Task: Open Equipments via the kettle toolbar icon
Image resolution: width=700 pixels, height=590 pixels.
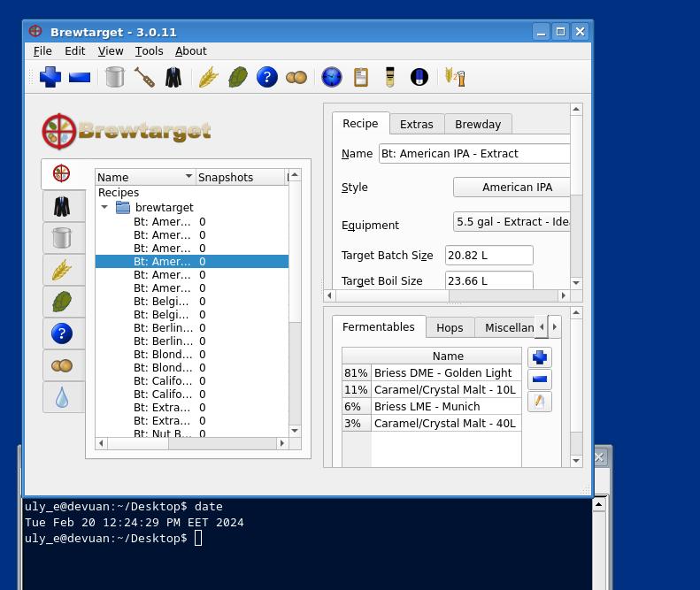Action: (115, 77)
